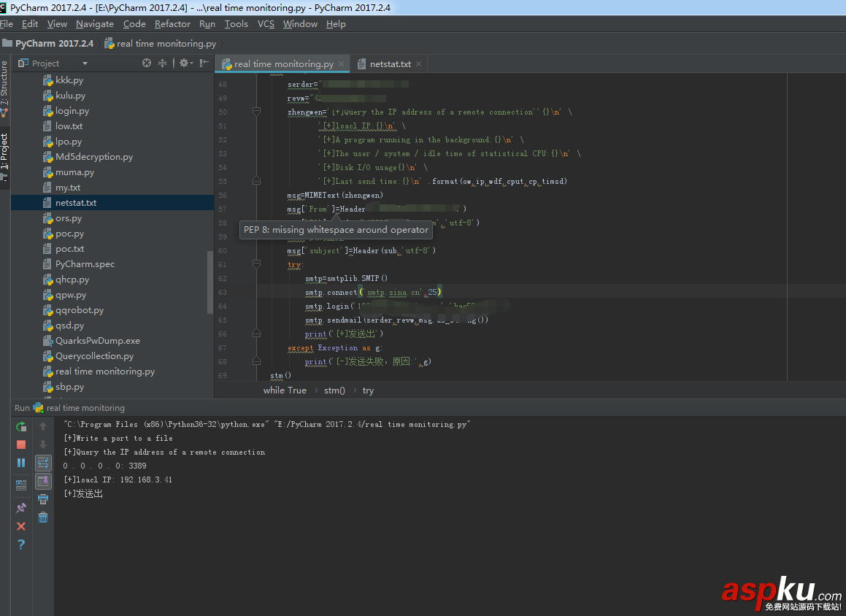Select the 'try' breadcrumb
The width and height of the screenshot is (846, 616).
point(368,390)
